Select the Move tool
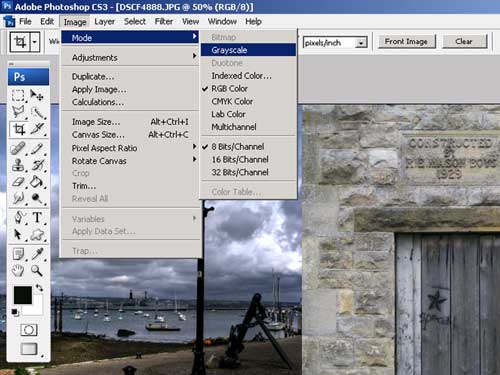The image size is (500, 375). pyautogui.click(x=37, y=95)
